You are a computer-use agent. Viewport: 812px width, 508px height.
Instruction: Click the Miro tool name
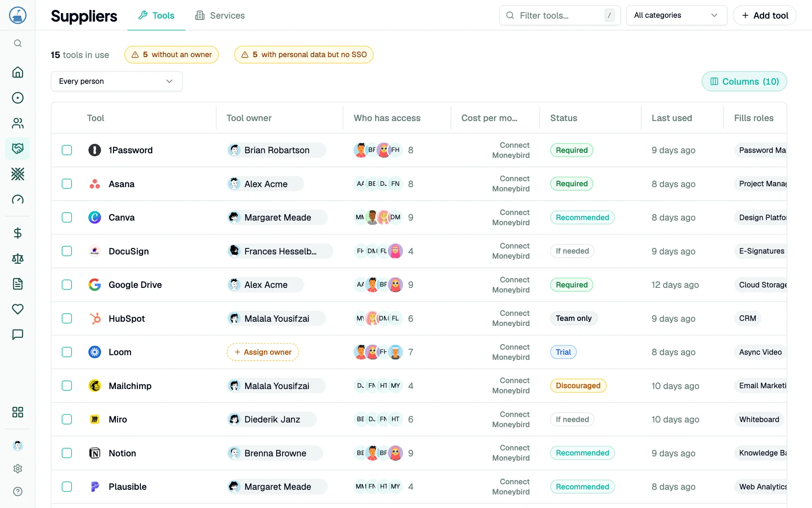coord(118,420)
